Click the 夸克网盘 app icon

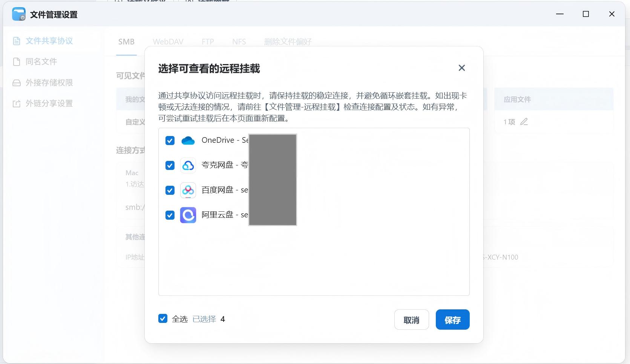188,165
